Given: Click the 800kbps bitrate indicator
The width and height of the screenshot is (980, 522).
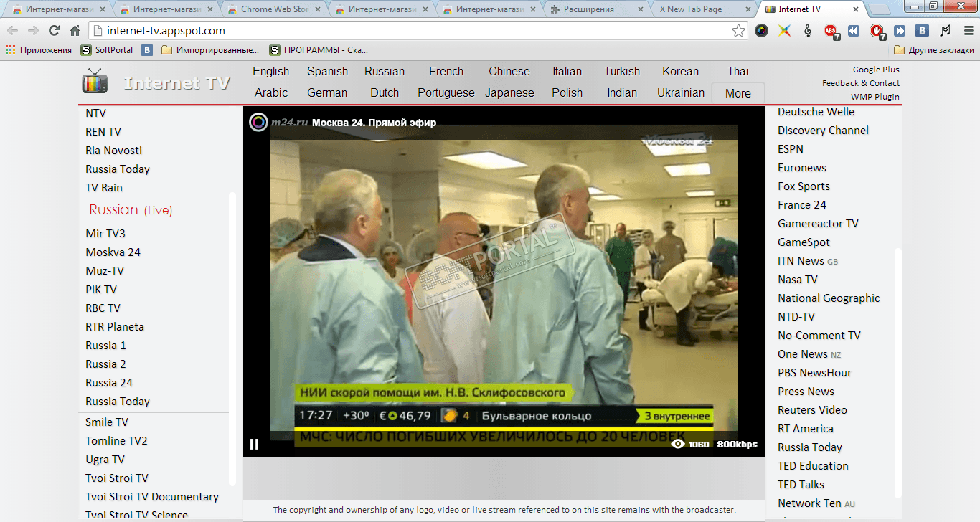Looking at the screenshot, I should click(x=737, y=445).
